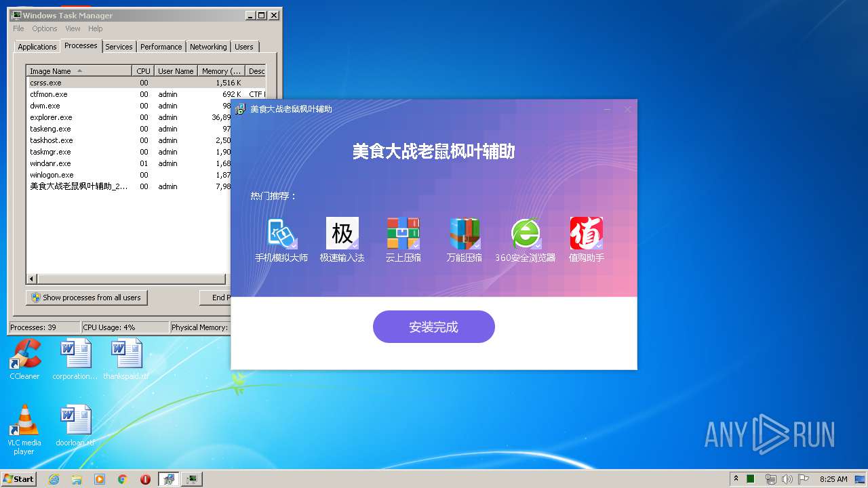
Task: Click Show processes from all users
Action: 86,298
